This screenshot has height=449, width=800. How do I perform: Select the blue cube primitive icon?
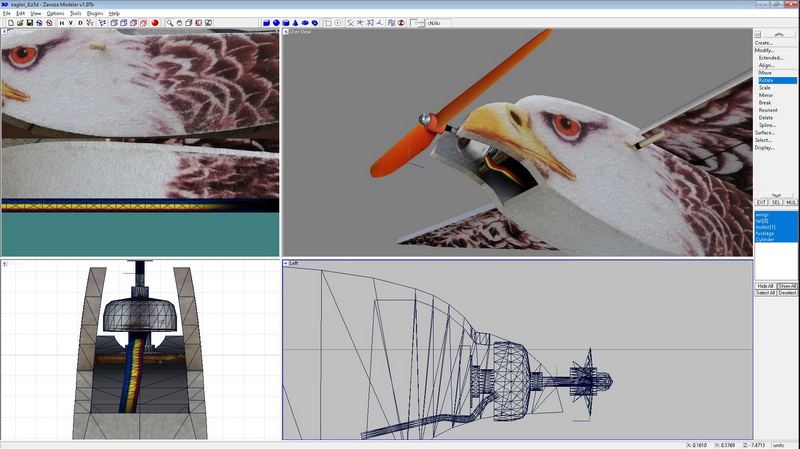click(267, 22)
